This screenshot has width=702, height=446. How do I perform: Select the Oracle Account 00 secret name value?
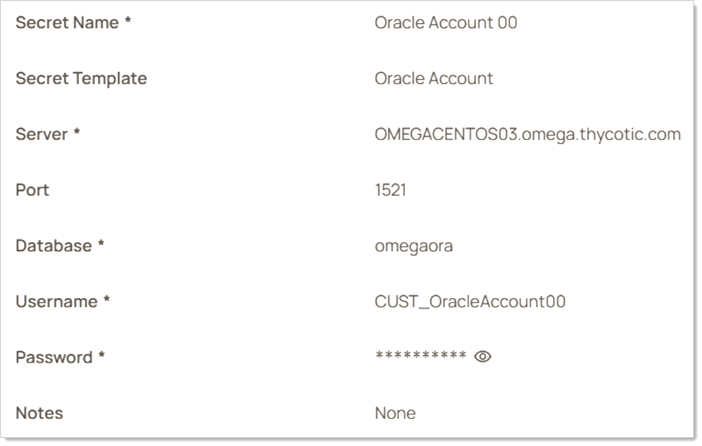point(445,22)
